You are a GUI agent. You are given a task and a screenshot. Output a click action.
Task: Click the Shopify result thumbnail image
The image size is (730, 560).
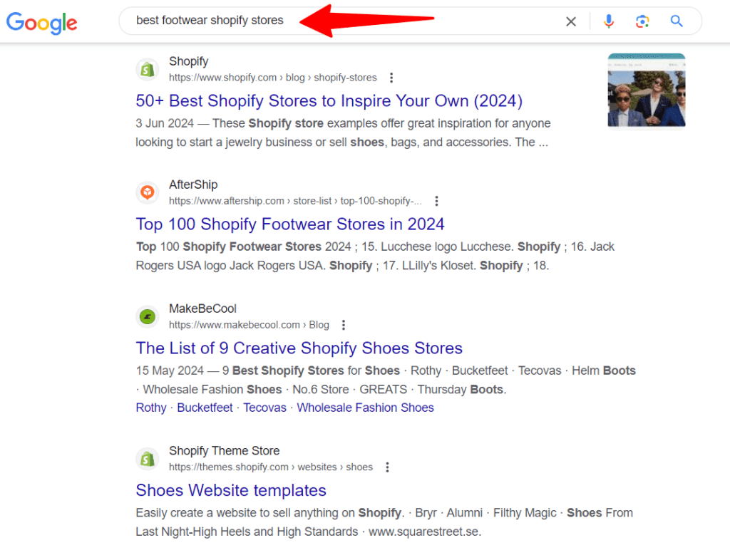(647, 90)
